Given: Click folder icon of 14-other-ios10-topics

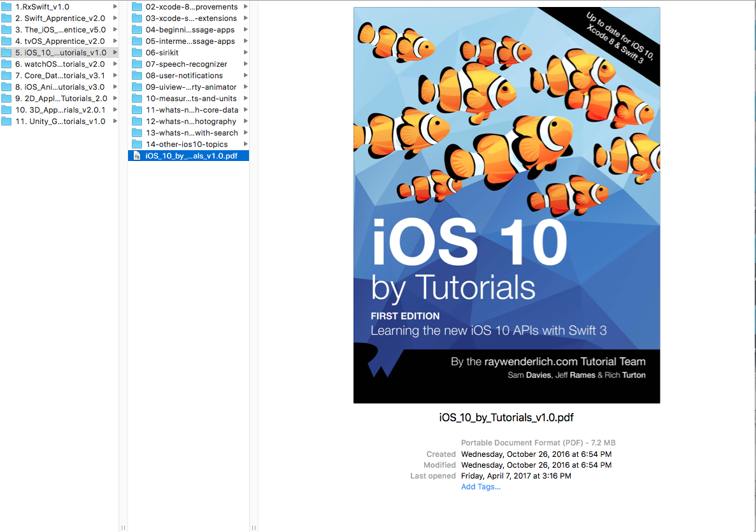Looking at the screenshot, I should pos(137,144).
